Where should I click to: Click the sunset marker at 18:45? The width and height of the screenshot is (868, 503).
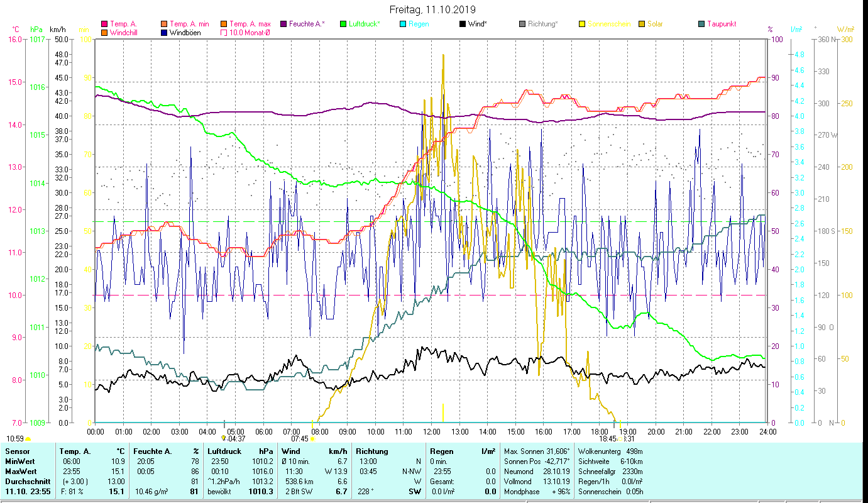pos(620,439)
